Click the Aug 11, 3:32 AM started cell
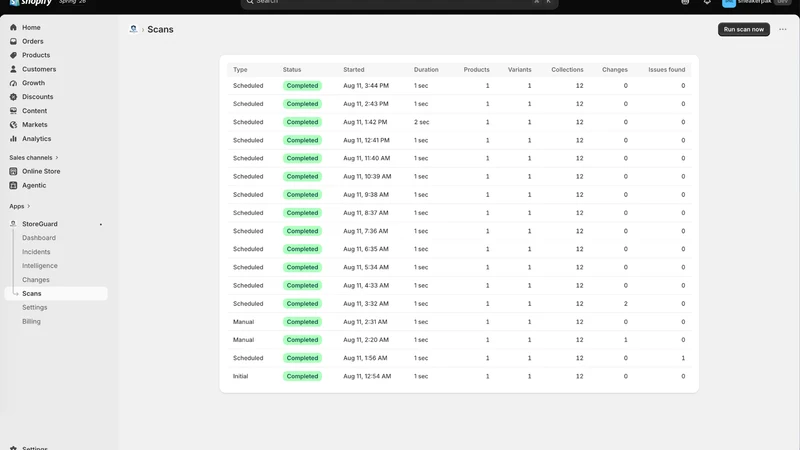800x450 pixels. coord(366,304)
